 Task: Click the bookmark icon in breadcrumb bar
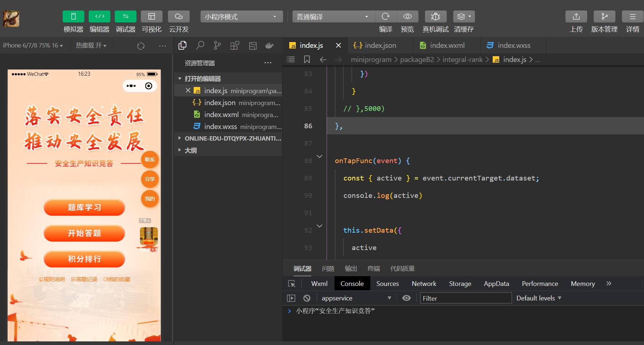[307, 59]
